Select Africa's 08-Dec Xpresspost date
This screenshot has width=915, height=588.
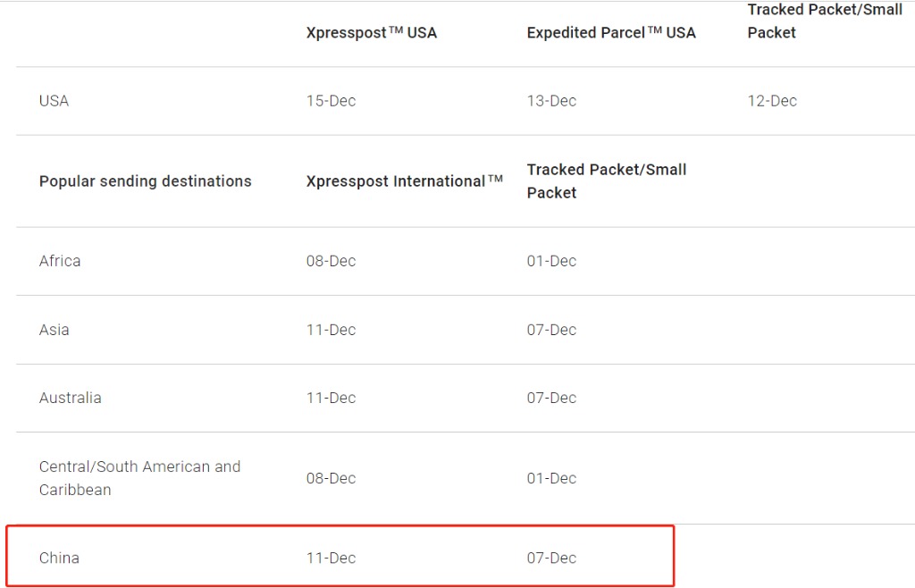tap(331, 261)
